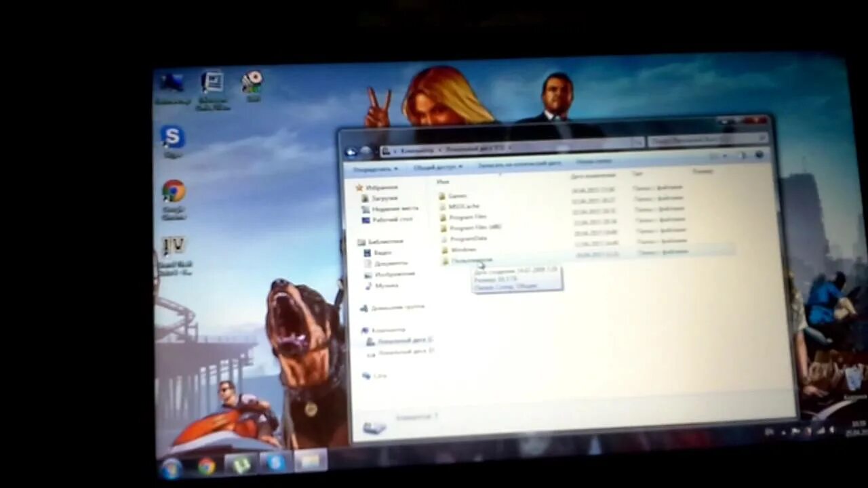868x488 pixels.
Task: Click Записать на оптический диск button
Action: pos(519,164)
